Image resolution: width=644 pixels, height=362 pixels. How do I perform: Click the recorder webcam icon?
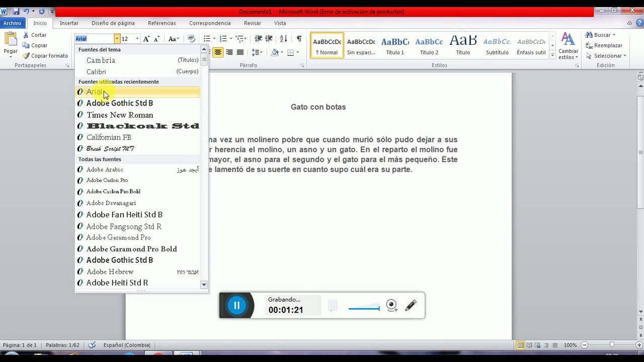click(391, 305)
